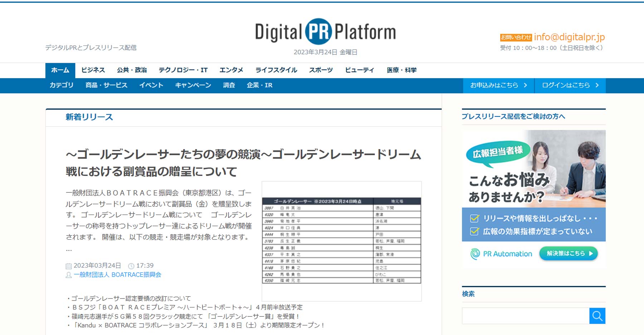644x335 pixels.
Task: Click the Digital PR Platform logo
Action: 325,32
